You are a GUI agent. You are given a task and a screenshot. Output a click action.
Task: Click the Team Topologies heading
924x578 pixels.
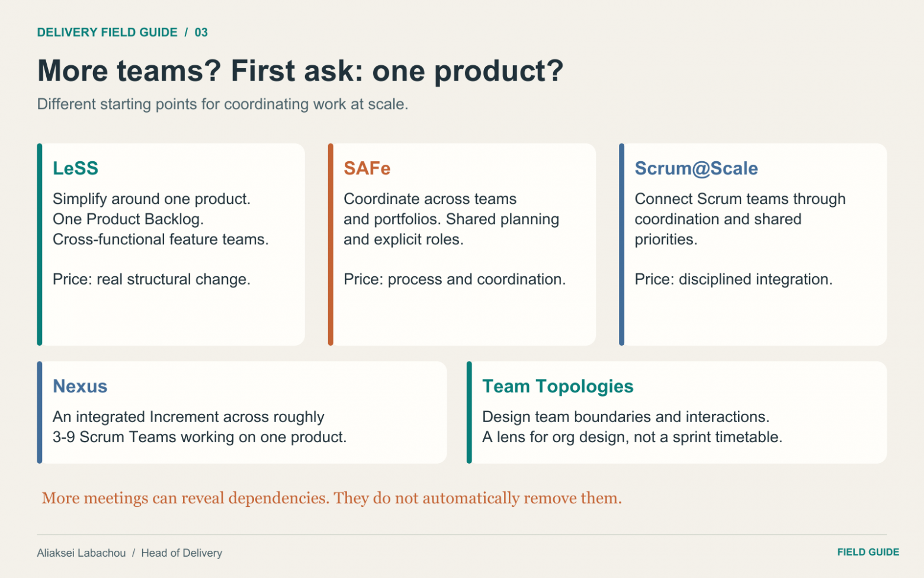557,387
